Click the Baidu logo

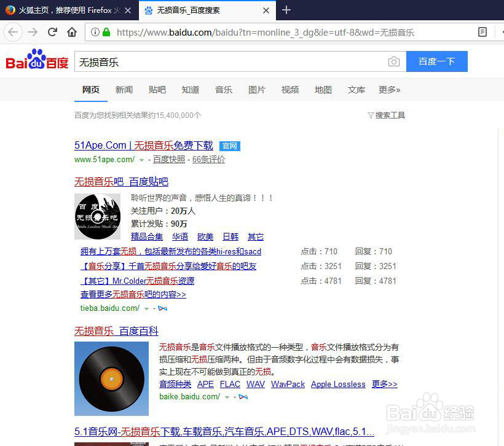tap(37, 60)
